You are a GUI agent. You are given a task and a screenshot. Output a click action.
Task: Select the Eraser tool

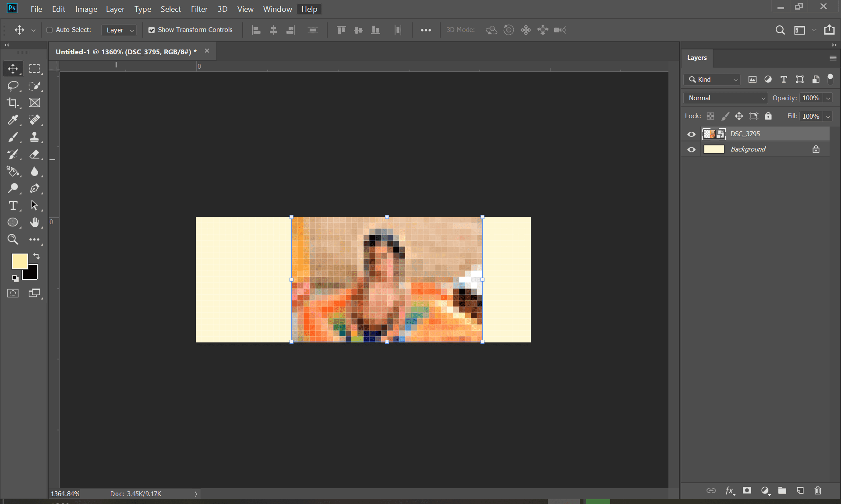click(x=34, y=154)
